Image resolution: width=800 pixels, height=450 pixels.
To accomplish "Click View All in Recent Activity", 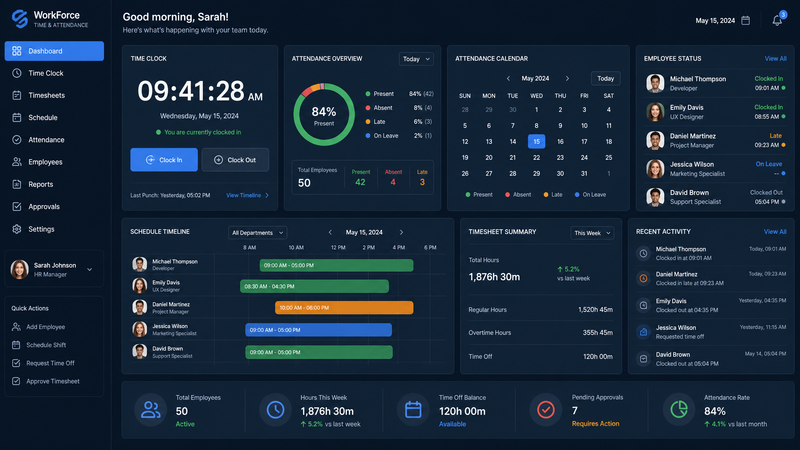I will (775, 232).
